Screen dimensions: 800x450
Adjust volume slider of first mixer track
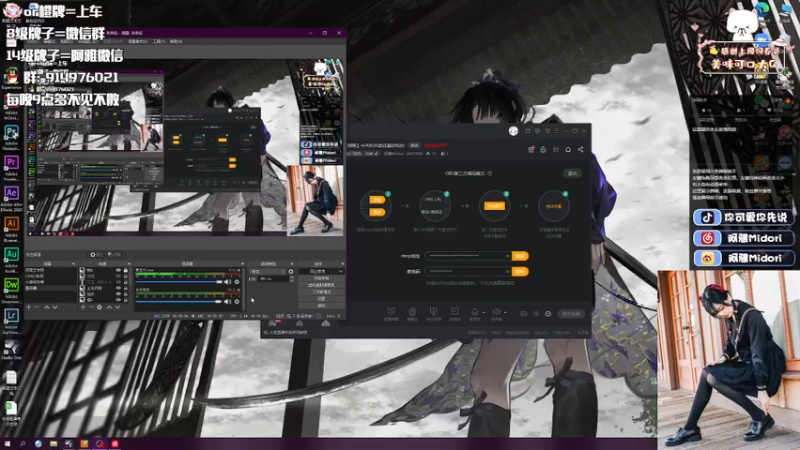(x=179, y=282)
